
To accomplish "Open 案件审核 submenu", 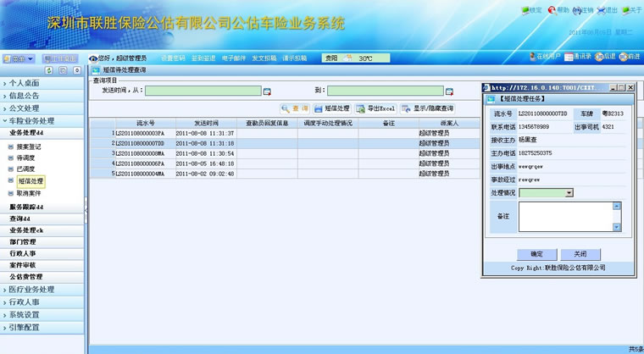I will [42, 265].
